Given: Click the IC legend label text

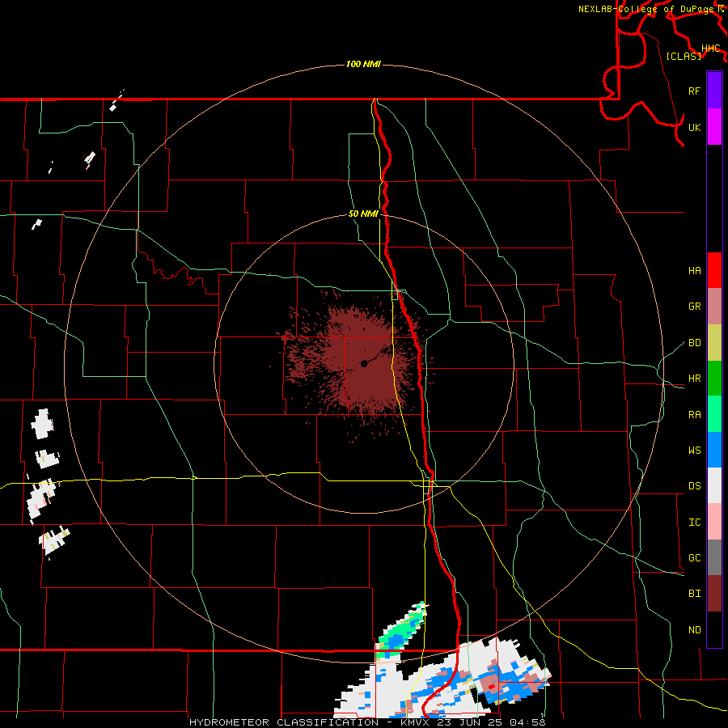Looking at the screenshot, I should (x=695, y=523).
